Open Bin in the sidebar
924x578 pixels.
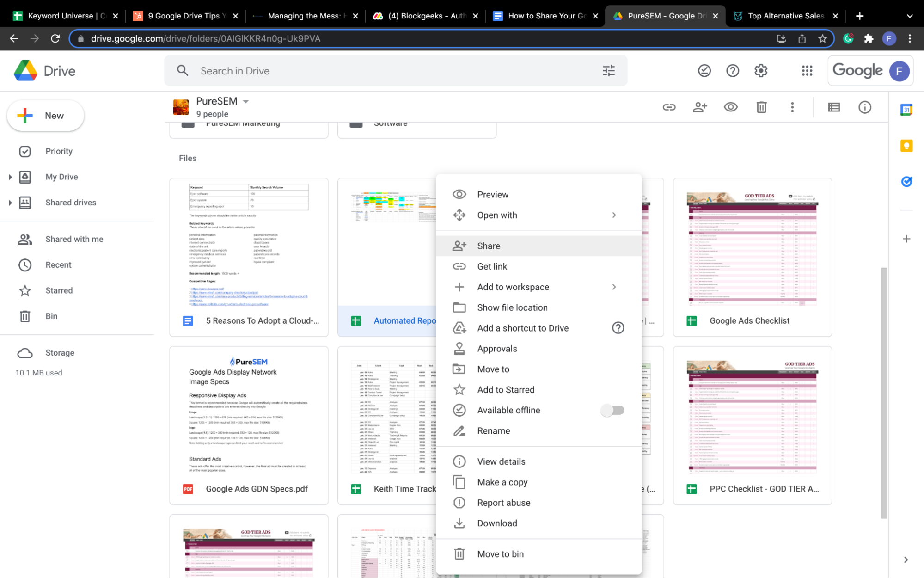(x=51, y=316)
